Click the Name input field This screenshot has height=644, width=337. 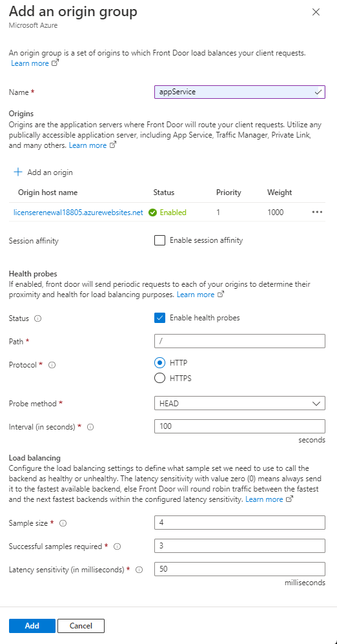tap(240, 92)
